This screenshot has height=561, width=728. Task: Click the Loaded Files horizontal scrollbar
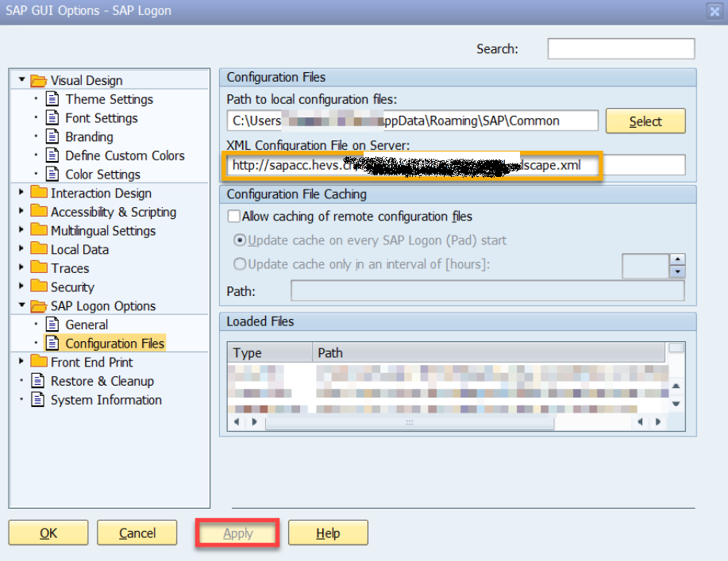410,422
